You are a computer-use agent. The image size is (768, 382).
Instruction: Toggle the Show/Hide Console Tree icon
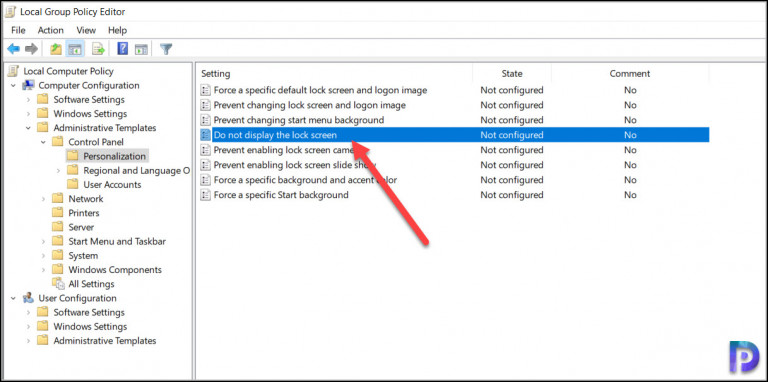pos(75,49)
